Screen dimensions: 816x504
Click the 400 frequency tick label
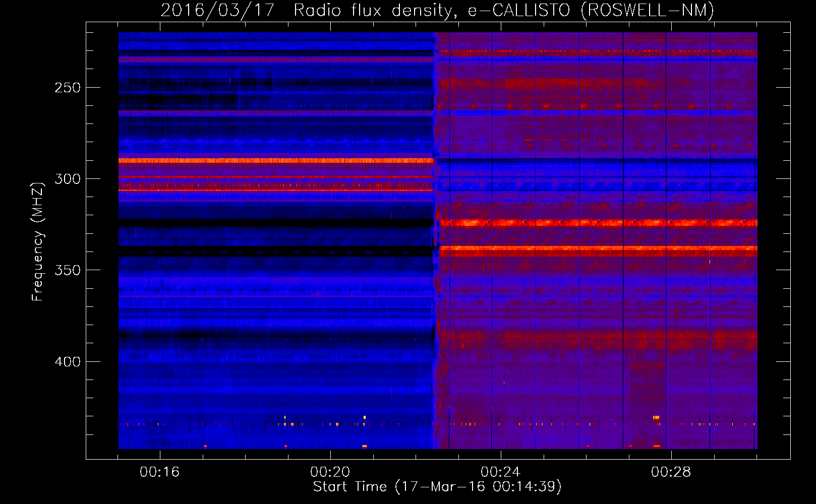pyautogui.click(x=68, y=362)
